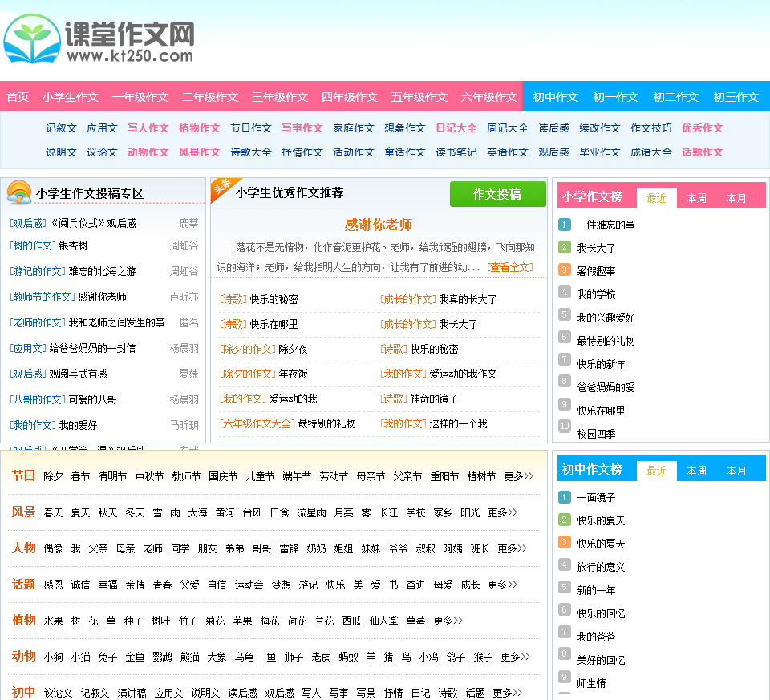Open 首页 in the main navigation
The height and width of the screenshot is (700, 770).
(18, 97)
